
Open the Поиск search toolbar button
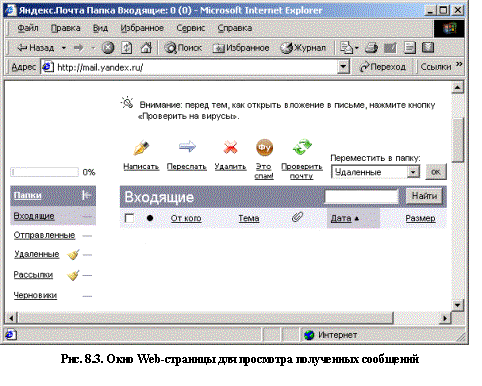coord(183,48)
